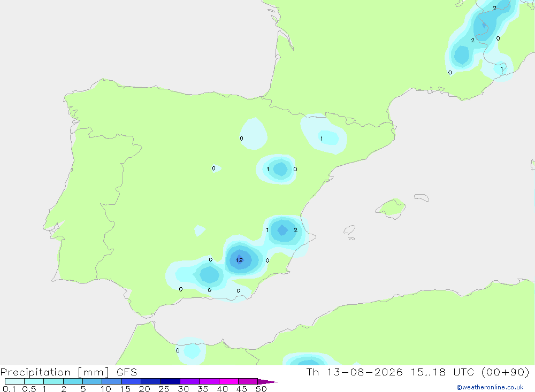Click the Ibiza island outline

[349, 230]
